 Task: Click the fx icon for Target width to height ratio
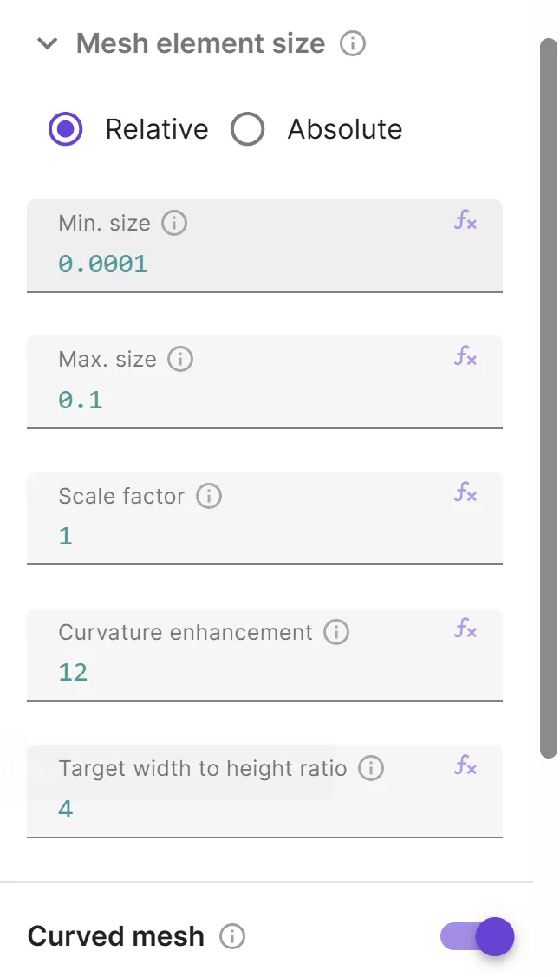(467, 766)
